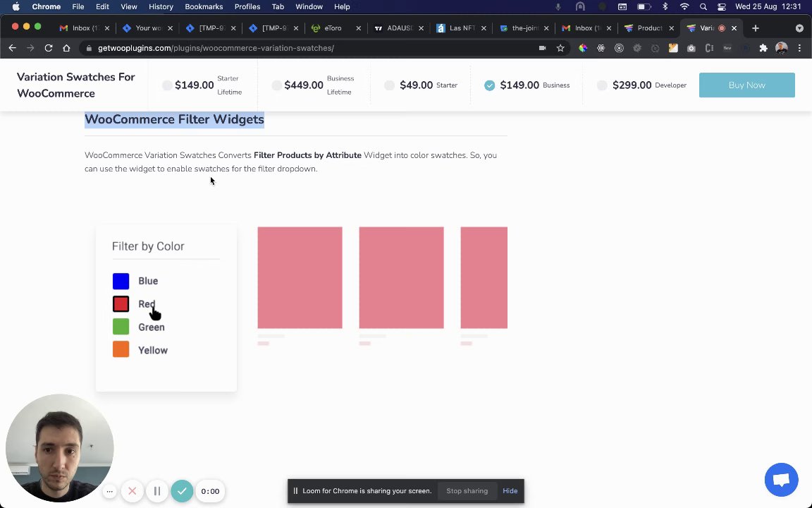Screen dimensions: 812x508
Task: Open the History menu
Action: tap(161, 7)
